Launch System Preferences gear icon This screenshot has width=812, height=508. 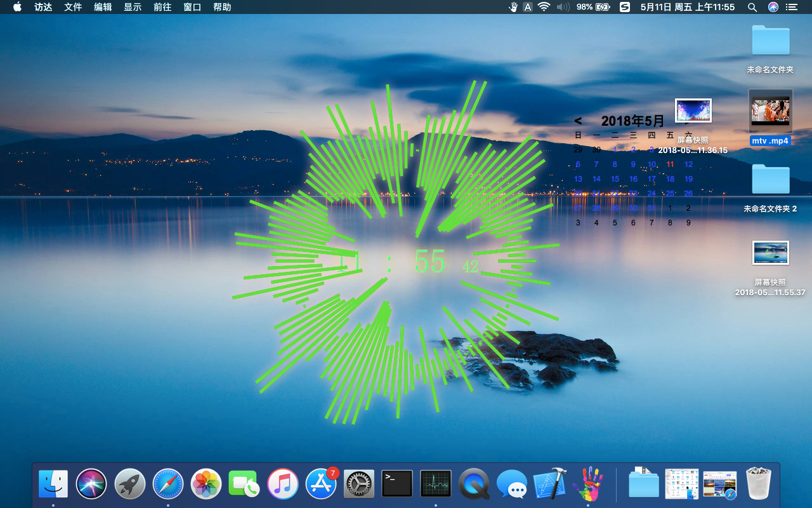[359, 485]
